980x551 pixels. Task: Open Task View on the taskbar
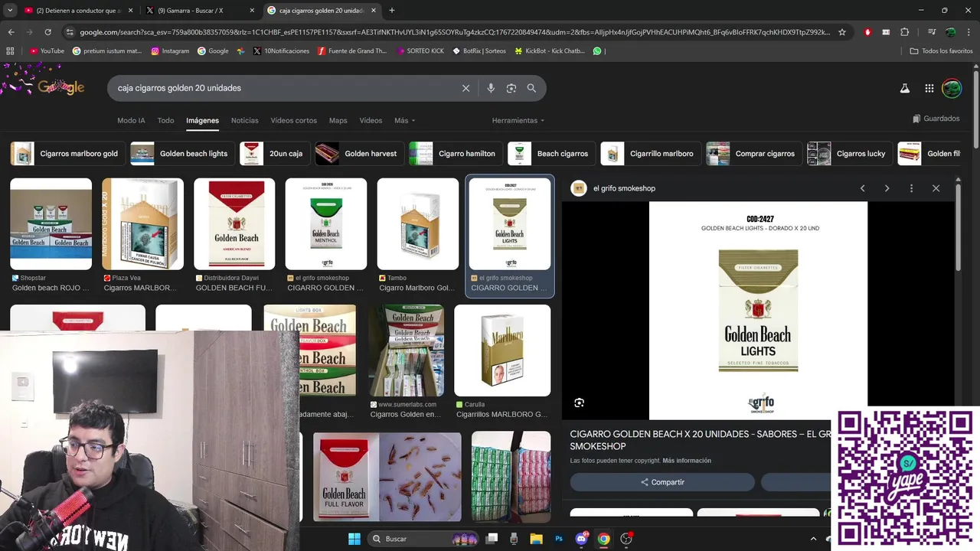[x=492, y=539]
